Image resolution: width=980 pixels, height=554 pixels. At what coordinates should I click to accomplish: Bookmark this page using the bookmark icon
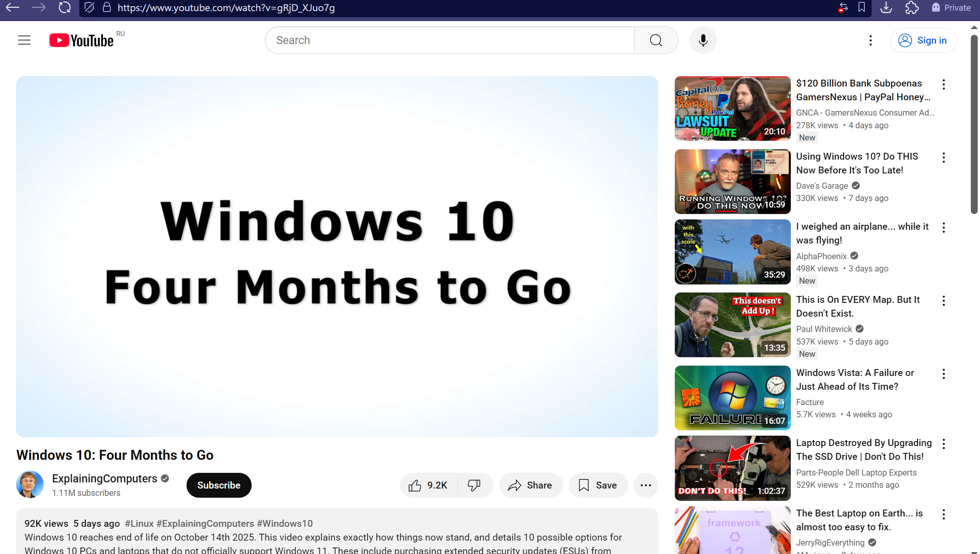[x=862, y=7]
